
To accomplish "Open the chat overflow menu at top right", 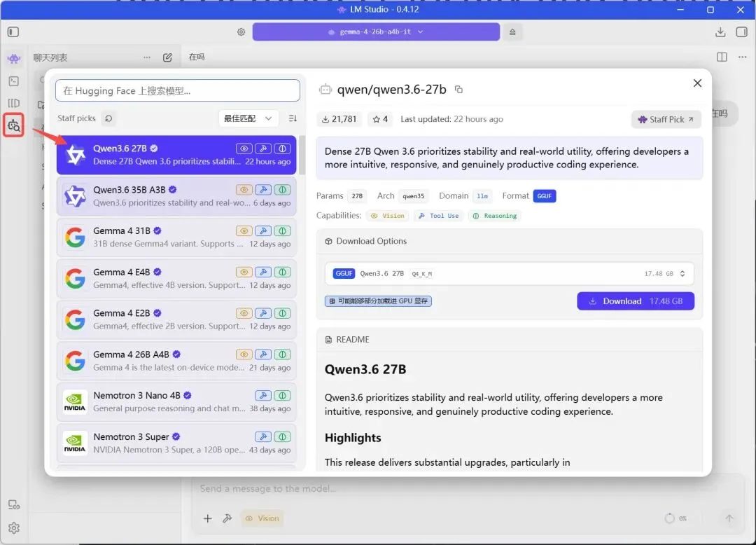I will click(743, 57).
